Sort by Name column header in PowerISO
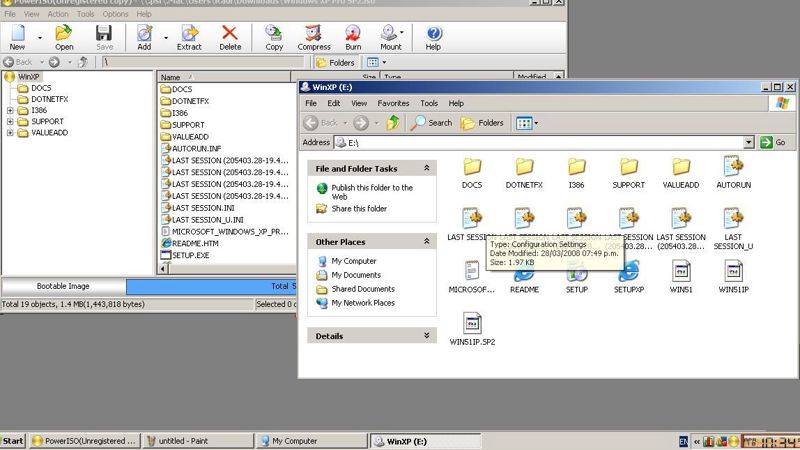The height and width of the screenshot is (450, 800). pos(223,77)
